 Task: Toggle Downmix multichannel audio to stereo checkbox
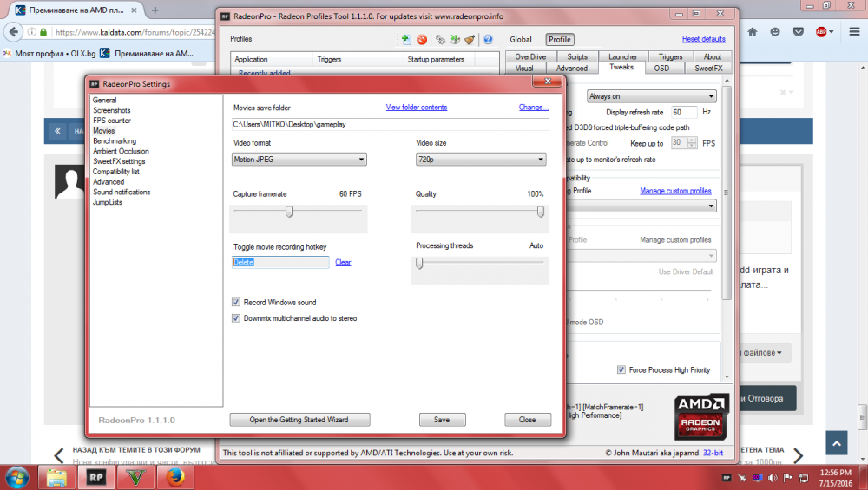point(236,318)
